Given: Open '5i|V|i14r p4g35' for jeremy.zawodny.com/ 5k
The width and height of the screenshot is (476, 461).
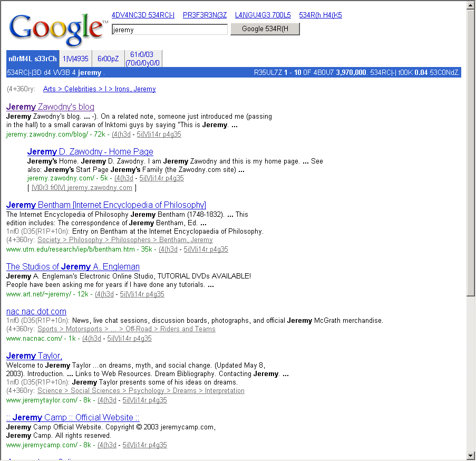Looking at the screenshot, I should (161, 178).
